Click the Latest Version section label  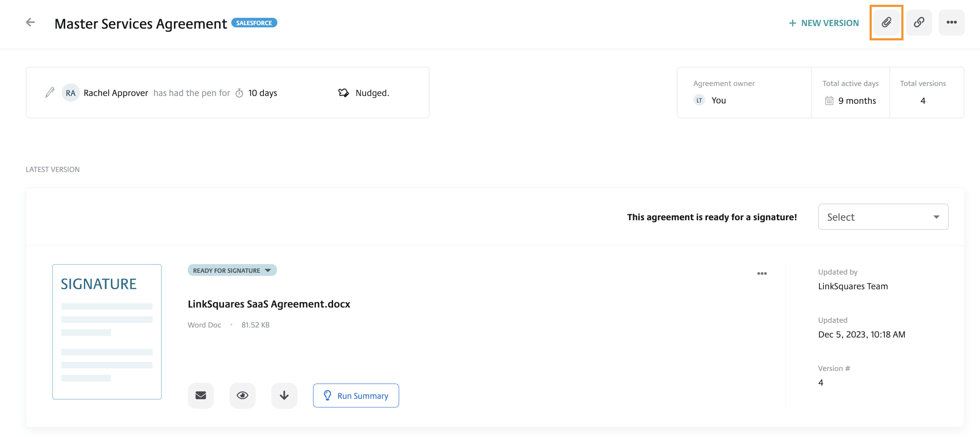53,169
